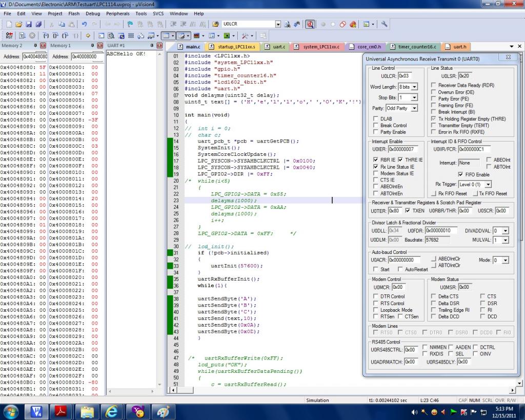Click the Save file toolbar icon
525x420 pixels.
[29, 24]
